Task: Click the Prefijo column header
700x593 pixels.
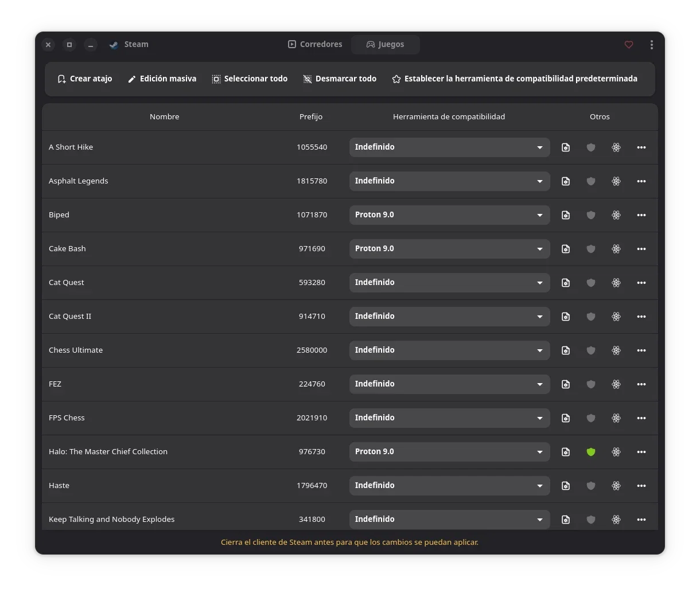Action: pos(311,116)
